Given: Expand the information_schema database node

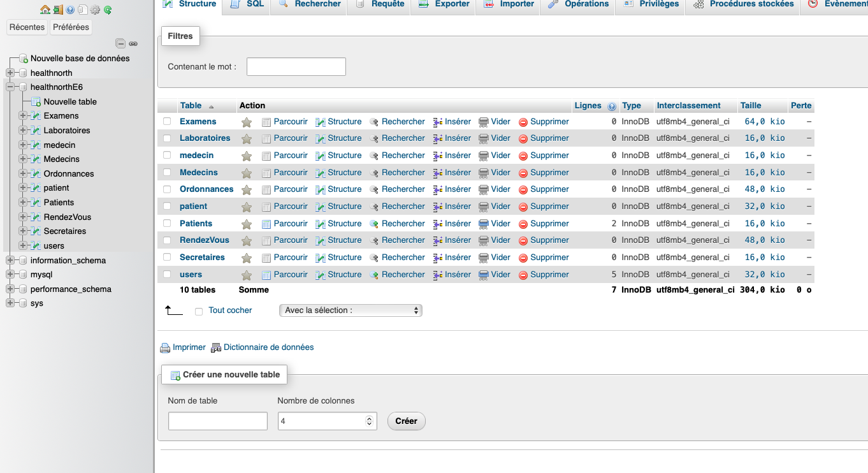Looking at the screenshot, I should tap(10, 260).
